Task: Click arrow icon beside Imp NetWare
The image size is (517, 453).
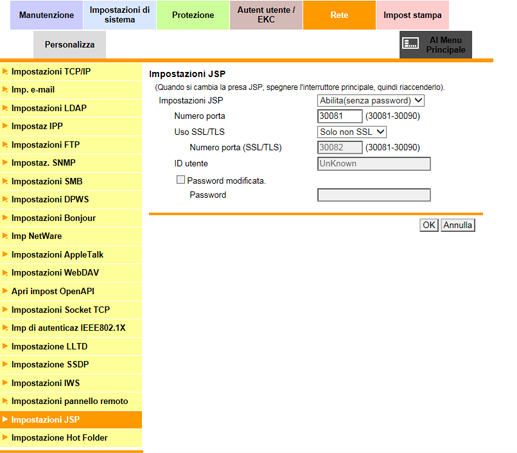Action: (x=5, y=236)
